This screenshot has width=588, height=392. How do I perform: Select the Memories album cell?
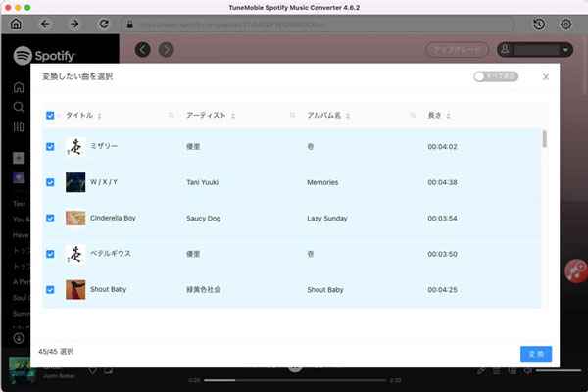click(x=322, y=182)
